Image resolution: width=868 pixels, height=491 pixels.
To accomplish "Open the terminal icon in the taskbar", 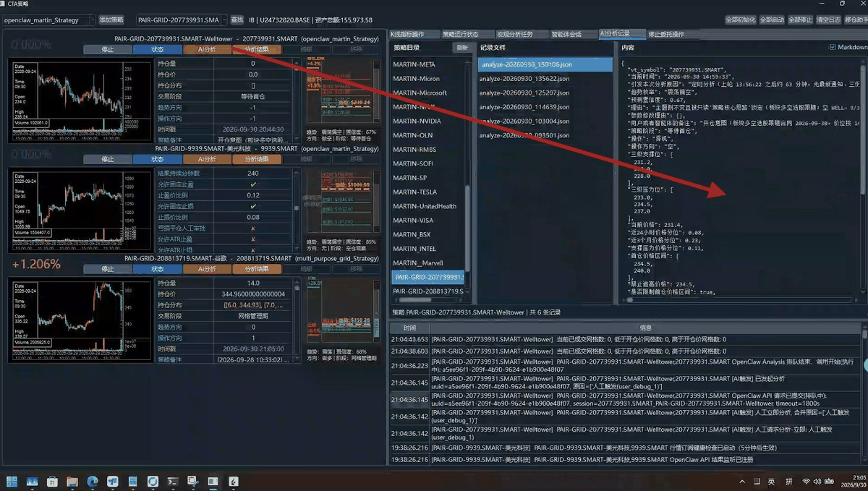I will coord(173,481).
